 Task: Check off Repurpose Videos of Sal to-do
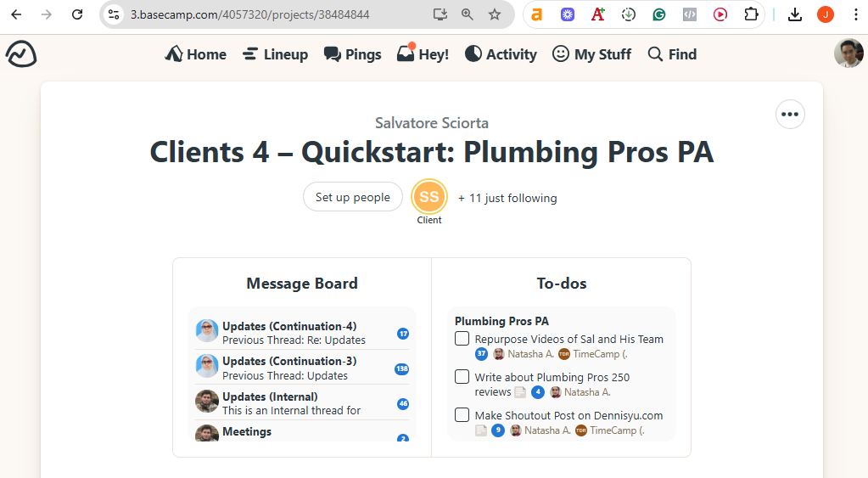pyautogui.click(x=462, y=339)
